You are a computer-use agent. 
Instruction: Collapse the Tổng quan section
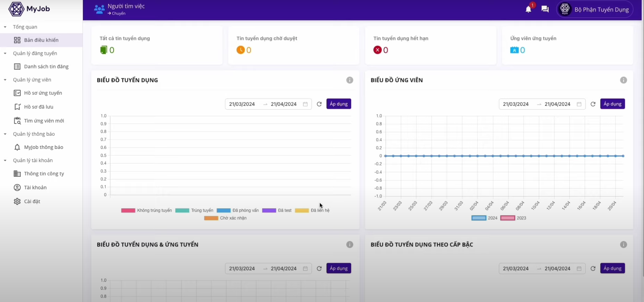coord(5,27)
